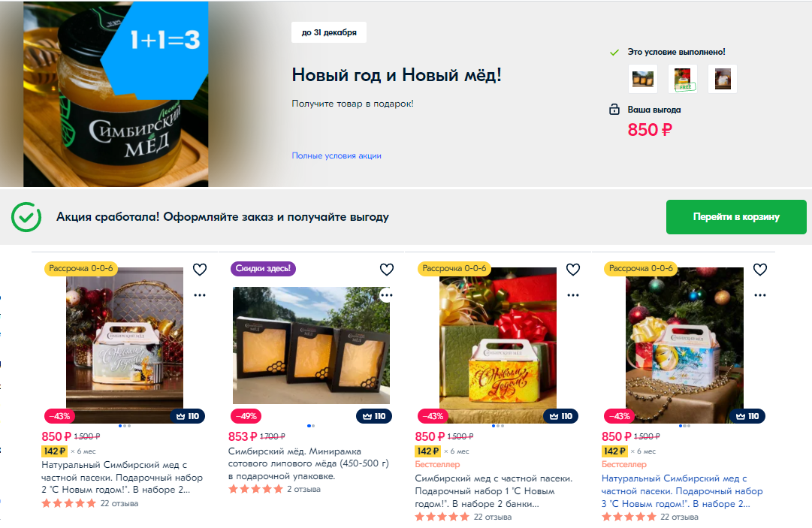Open the honeycomb mini-frame product title

coord(308,463)
